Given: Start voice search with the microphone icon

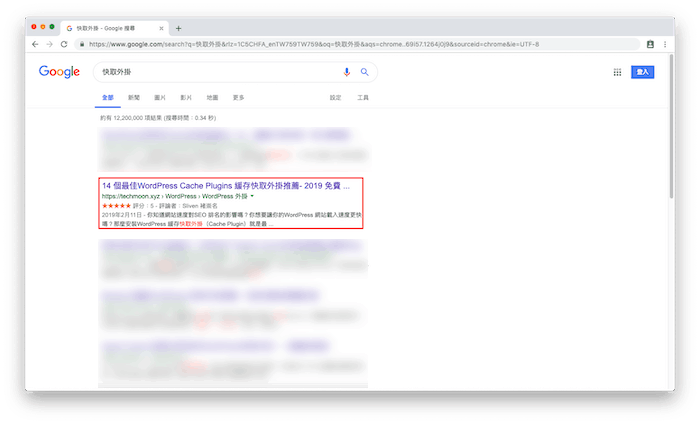Looking at the screenshot, I should point(346,72).
